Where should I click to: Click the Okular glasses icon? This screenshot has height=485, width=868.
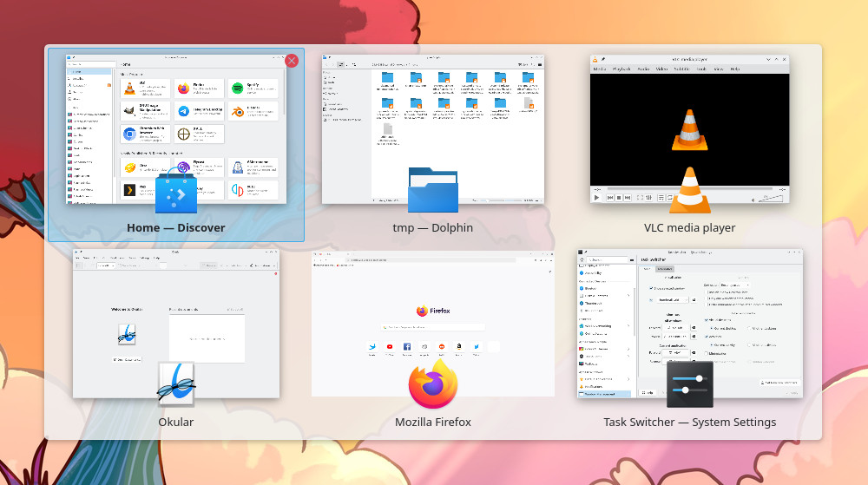pyautogui.click(x=176, y=383)
